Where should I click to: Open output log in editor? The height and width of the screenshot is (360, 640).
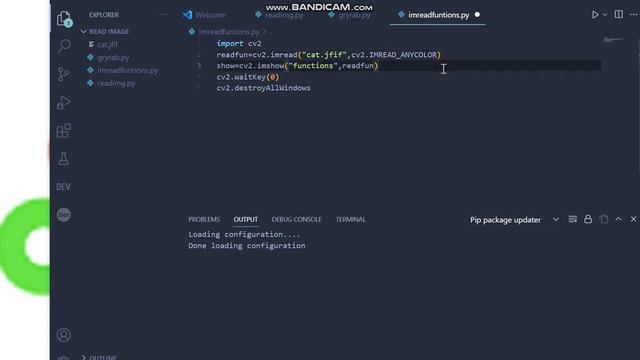click(x=604, y=219)
